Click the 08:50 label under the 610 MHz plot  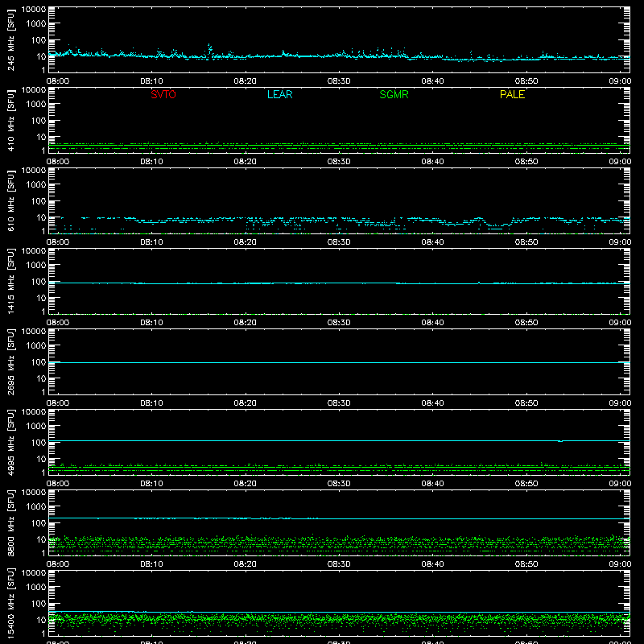(526, 242)
